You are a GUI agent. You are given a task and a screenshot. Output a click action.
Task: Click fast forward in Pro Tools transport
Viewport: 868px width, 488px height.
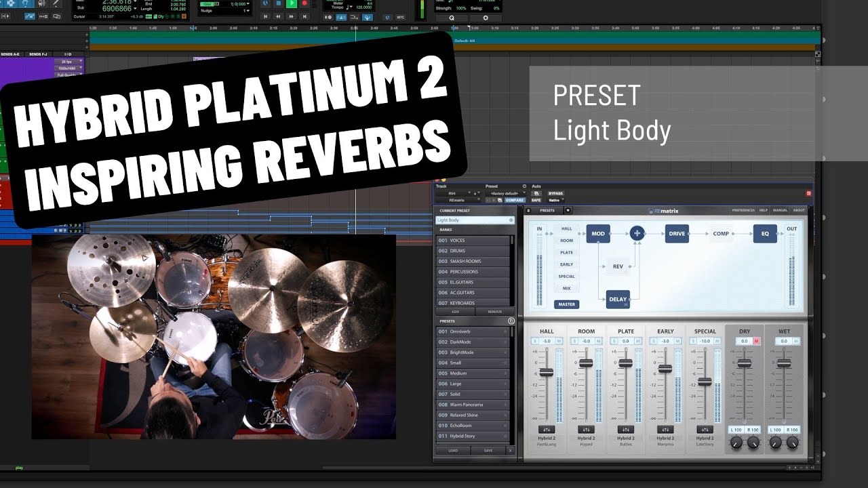coord(292,16)
